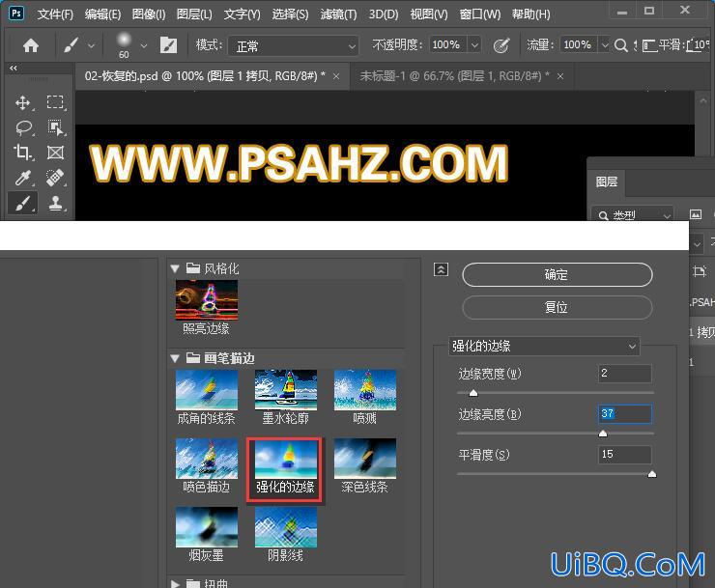Open the 不透明度 dropdown arrow
Viewport: 715px width, 588px height.
(x=474, y=45)
